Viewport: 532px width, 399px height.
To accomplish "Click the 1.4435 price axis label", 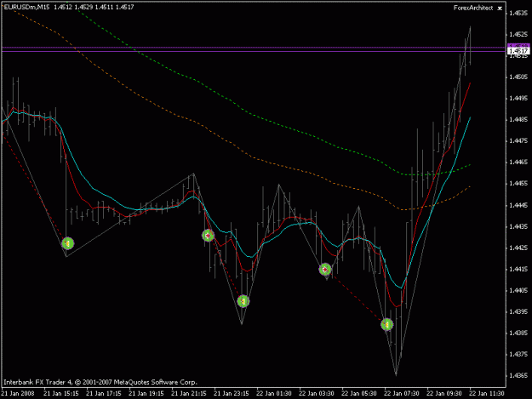I will click(x=518, y=226).
